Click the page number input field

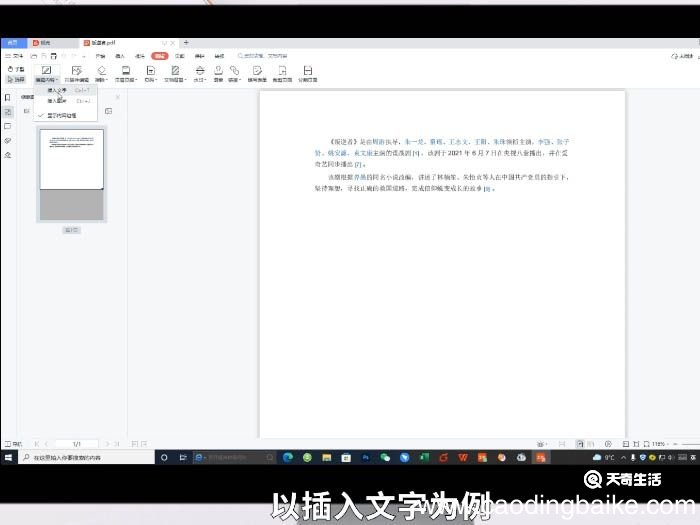76,444
